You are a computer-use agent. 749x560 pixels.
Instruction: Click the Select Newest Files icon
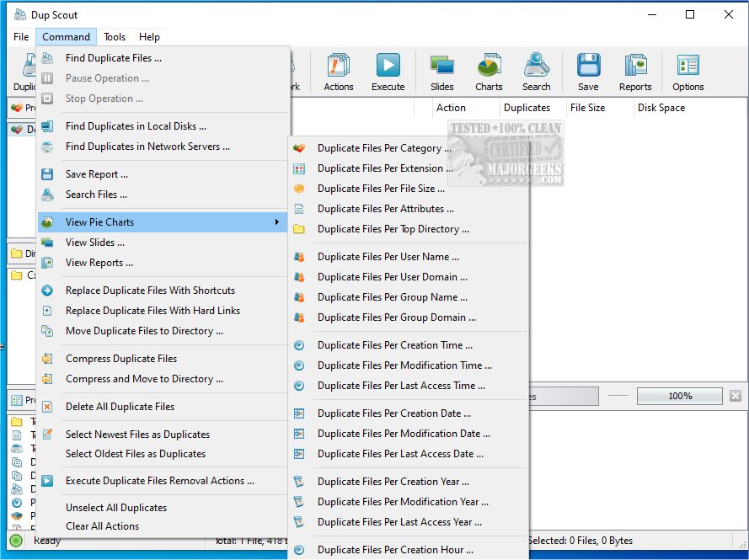tap(47, 434)
